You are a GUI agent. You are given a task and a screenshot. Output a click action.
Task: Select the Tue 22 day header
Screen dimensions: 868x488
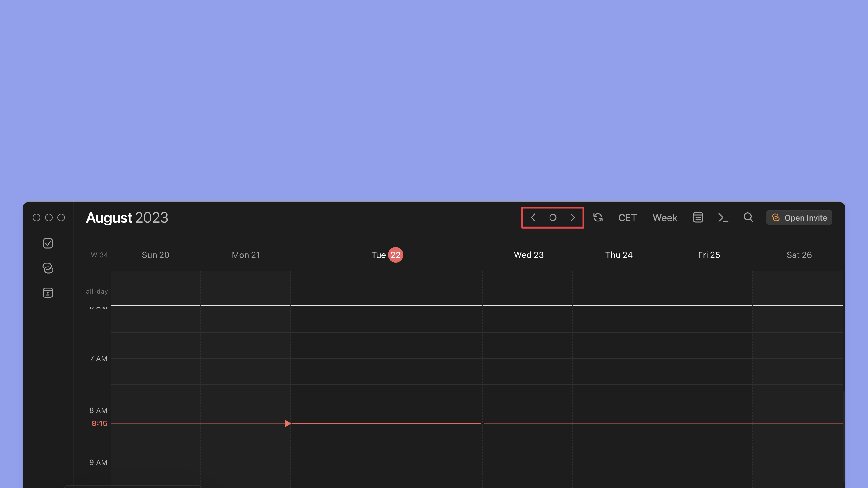(387, 255)
